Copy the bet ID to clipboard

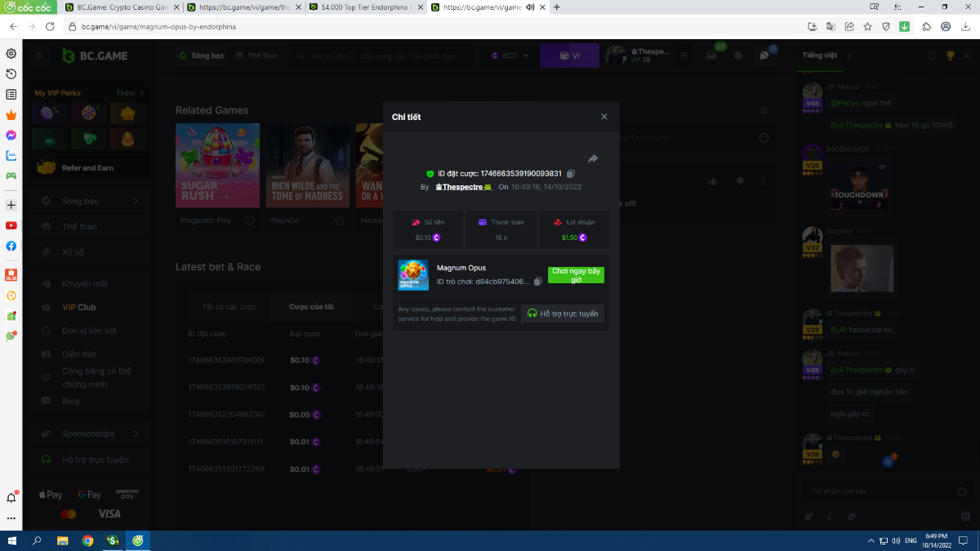[x=571, y=174]
